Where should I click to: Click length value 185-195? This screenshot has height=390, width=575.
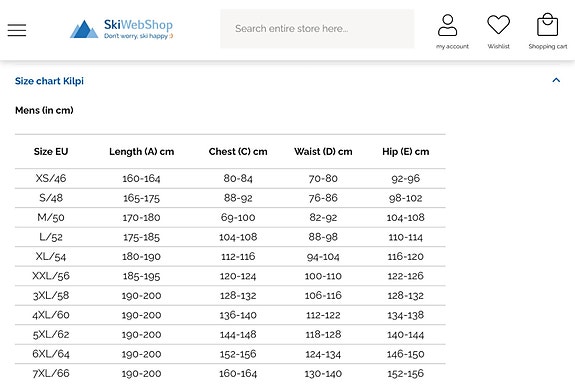[142, 276]
